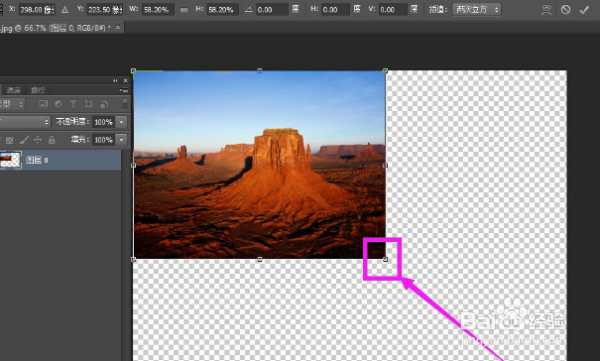Edit the 不透明度 opacity value 100%
Image resolution: width=600 pixels, height=361 pixels.
click(x=103, y=122)
